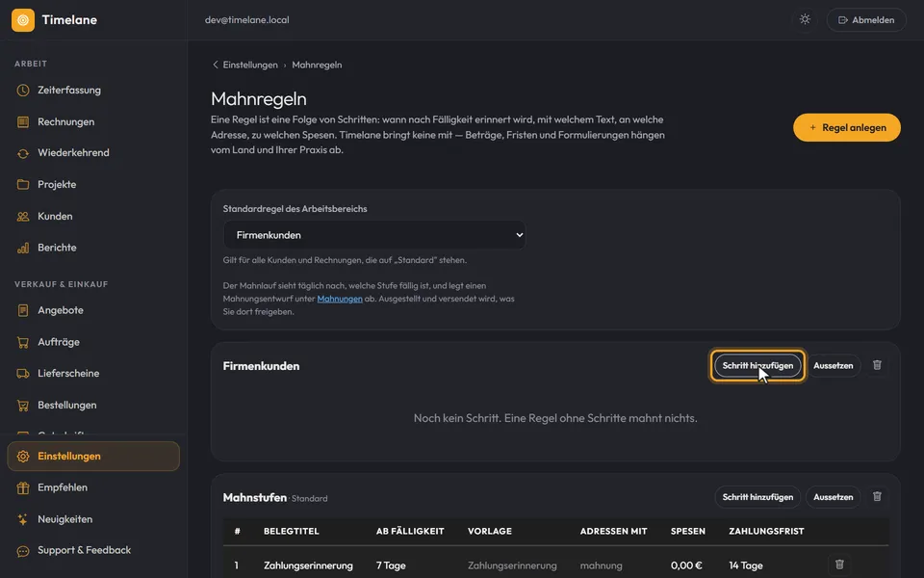Go back via Einstellungen breadcrumb
The height and width of the screenshot is (578, 924).
coord(245,65)
